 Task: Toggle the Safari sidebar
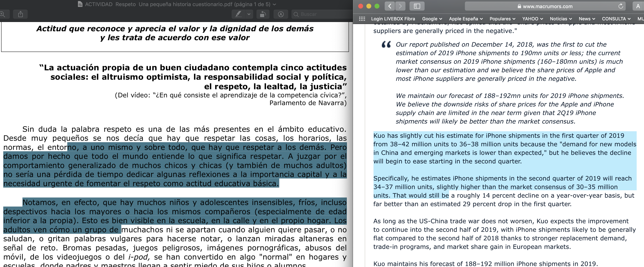(417, 6)
